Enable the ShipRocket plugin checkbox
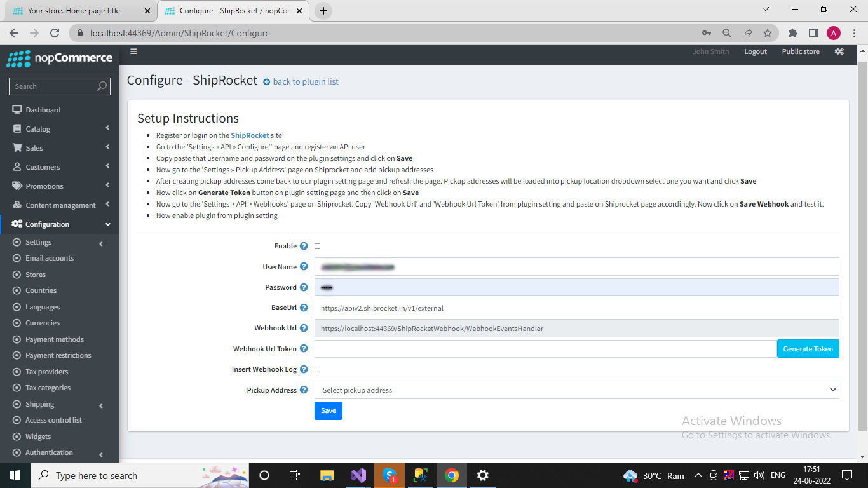Viewport: 868px width, 488px height. click(318, 246)
